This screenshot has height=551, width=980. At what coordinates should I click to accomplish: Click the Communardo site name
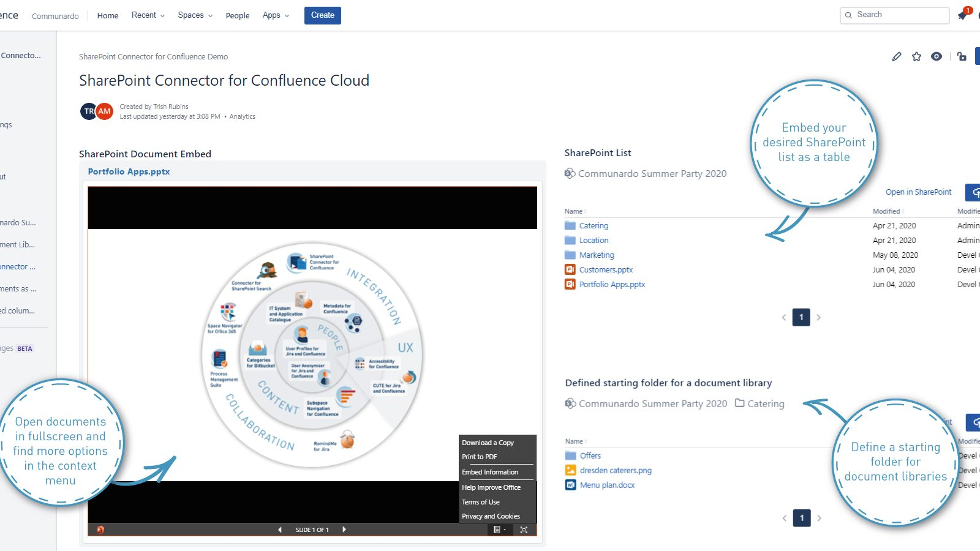[x=55, y=16]
